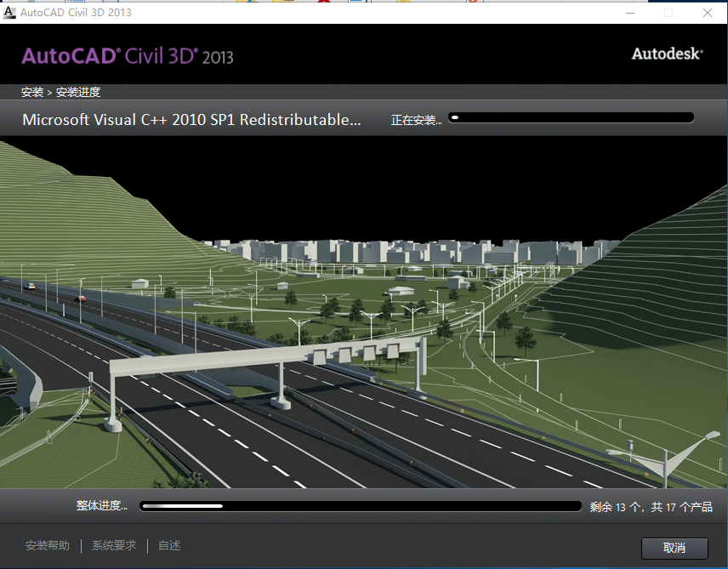Click the AutoCAD title bar app icon
Screen dimensions: 728x569
pyautogui.click(x=9, y=13)
